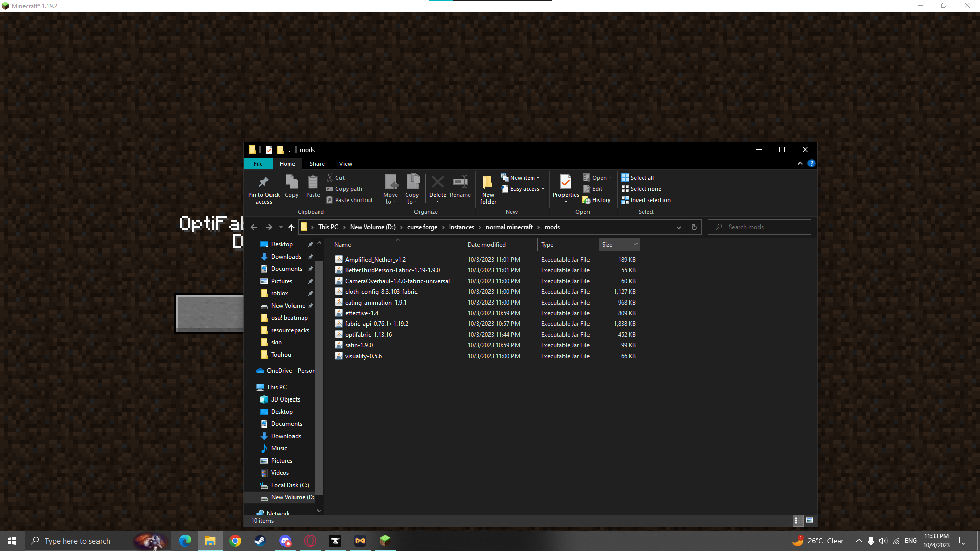Open the File menu
This screenshot has width=980, height=551.
[258, 163]
